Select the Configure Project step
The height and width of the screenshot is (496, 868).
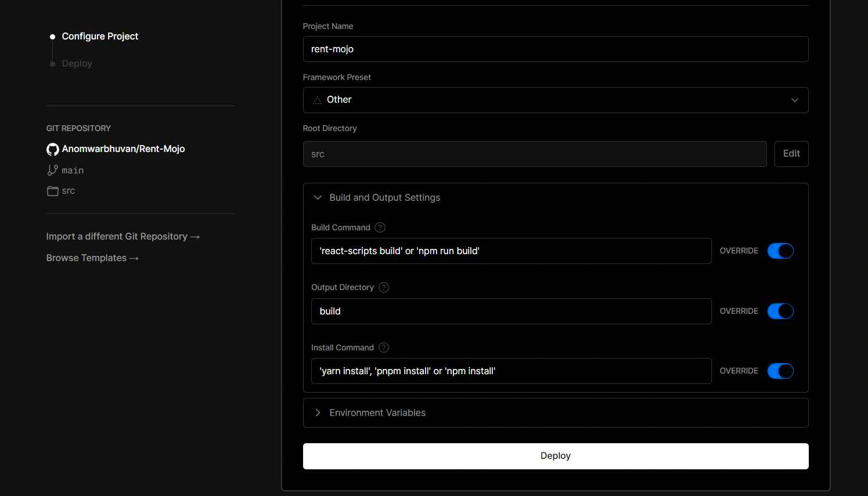(x=100, y=36)
